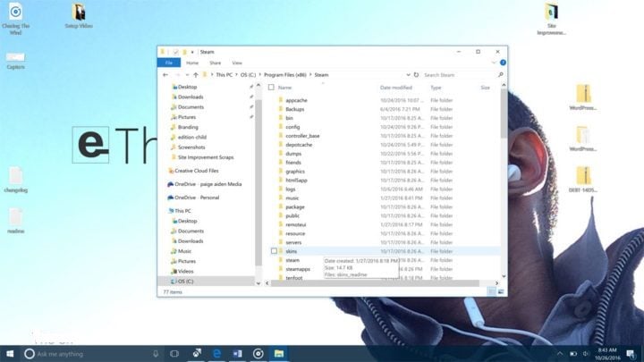The height and width of the screenshot is (362, 644).
Task: Sort files by Date modified column
Action: (396, 88)
